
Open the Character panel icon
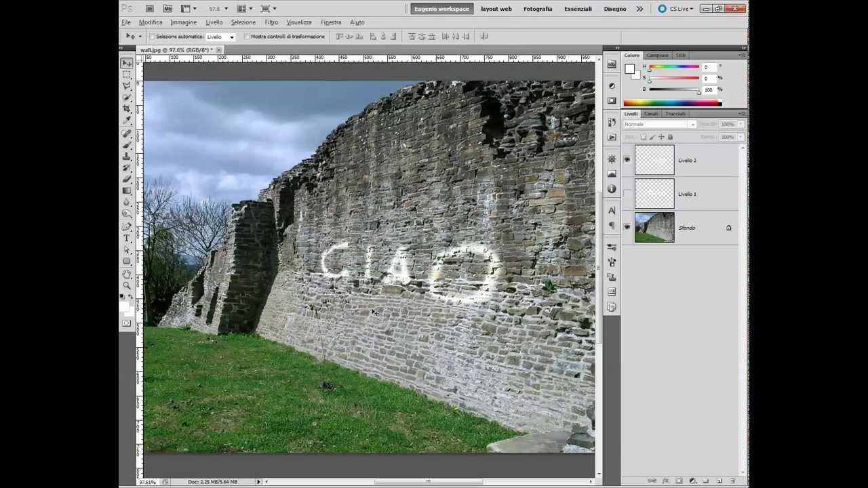pos(612,211)
